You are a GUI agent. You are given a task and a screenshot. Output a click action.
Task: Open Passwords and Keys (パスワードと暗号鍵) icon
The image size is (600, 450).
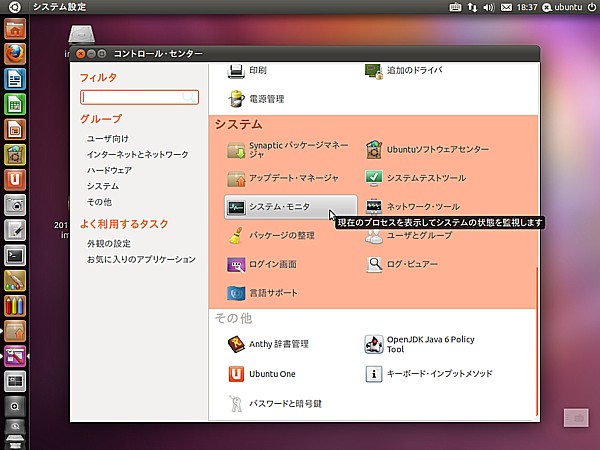pyautogui.click(x=236, y=404)
